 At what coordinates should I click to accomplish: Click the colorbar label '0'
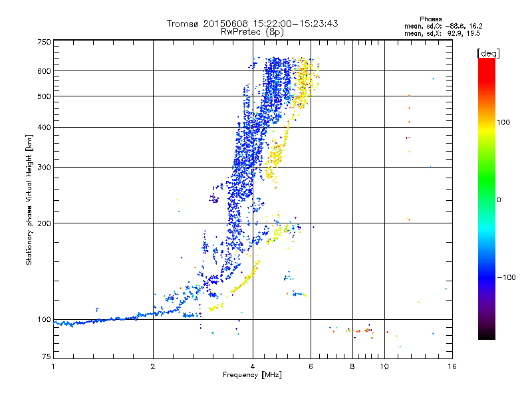pyautogui.click(x=498, y=200)
